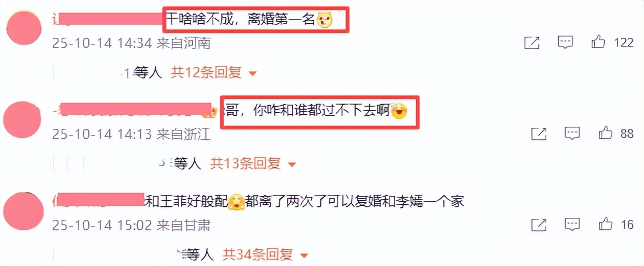Open username of the 河南 commenter

(x=108, y=19)
